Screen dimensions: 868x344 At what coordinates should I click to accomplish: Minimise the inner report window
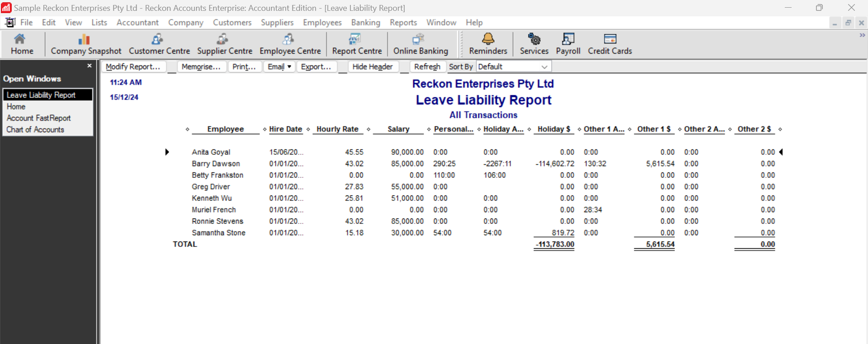click(835, 23)
